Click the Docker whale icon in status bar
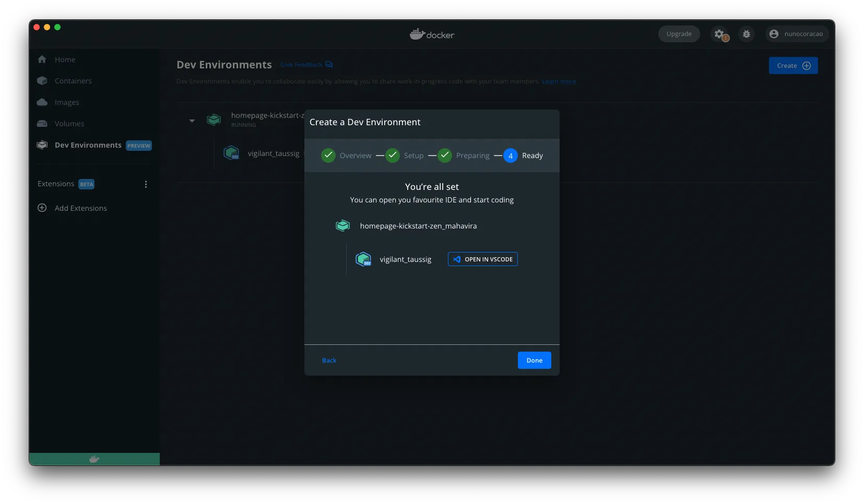The image size is (864, 504). 94,459
